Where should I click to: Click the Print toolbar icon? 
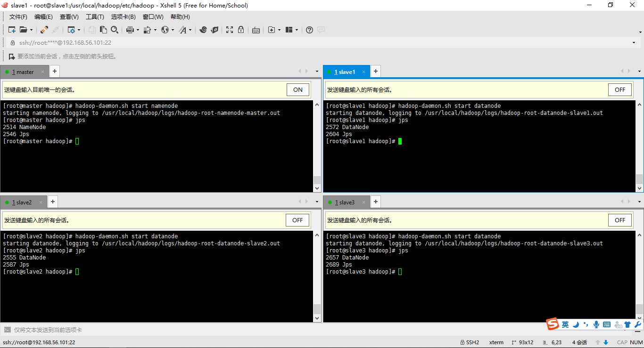pos(130,30)
